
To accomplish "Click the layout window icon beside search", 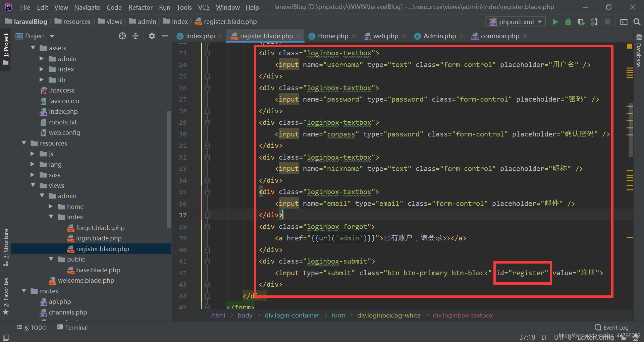I will pyautogui.click(x=624, y=22).
